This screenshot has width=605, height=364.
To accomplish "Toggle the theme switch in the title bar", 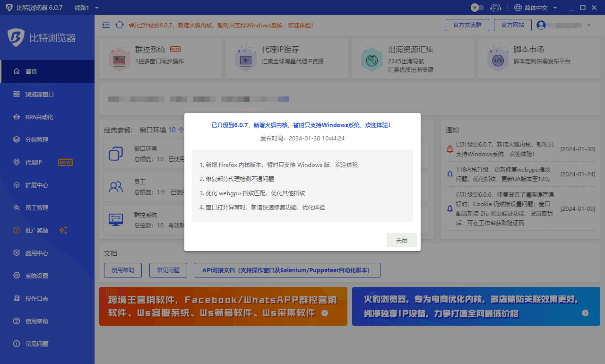I will click(477, 8).
